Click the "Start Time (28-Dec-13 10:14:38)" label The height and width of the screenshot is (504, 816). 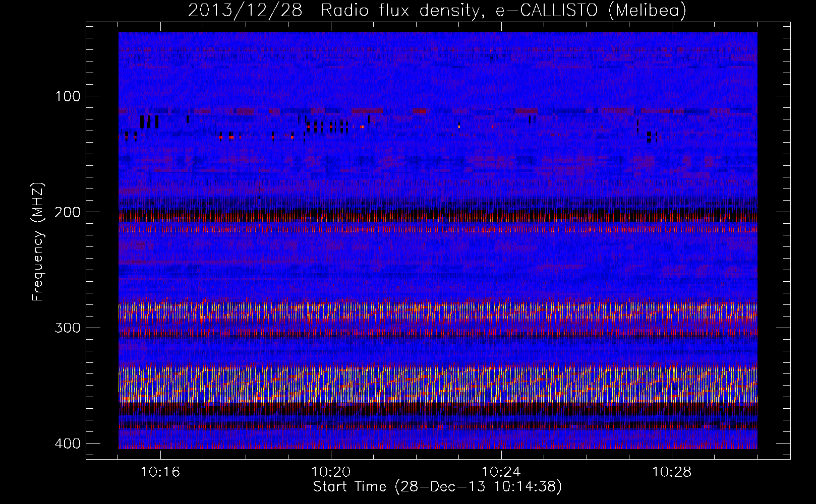(437, 487)
